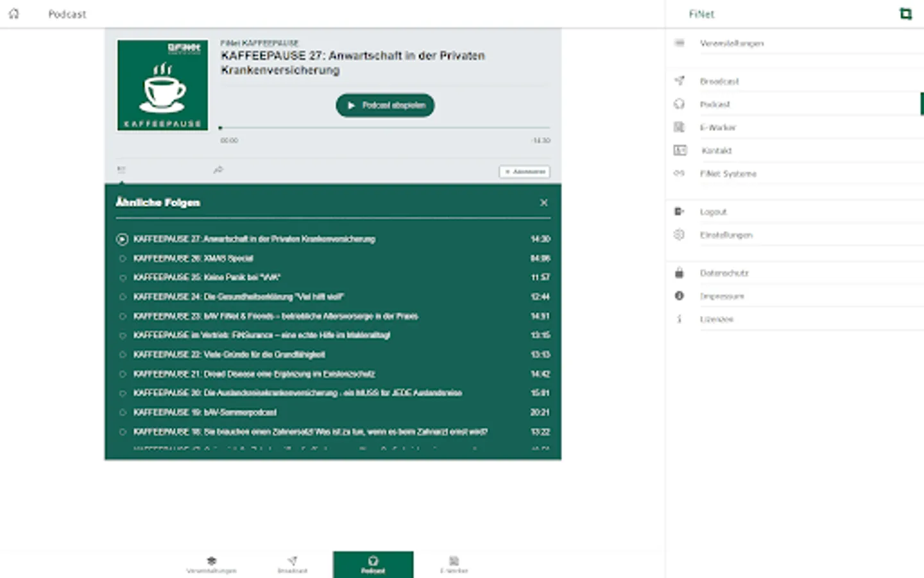Click the Ähnliche Folgen heading
The width and height of the screenshot is (924, 578).
pos(158,202)
